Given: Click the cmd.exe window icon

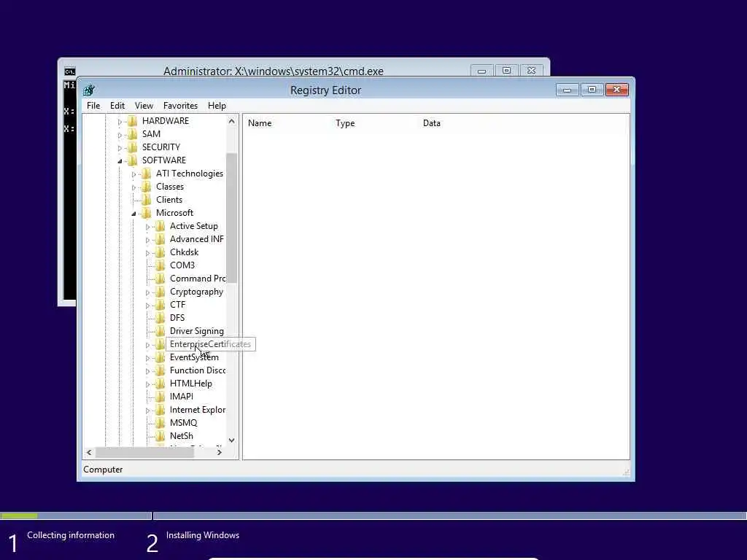Looking at the screenshot, I should click(x=69, y=71).
